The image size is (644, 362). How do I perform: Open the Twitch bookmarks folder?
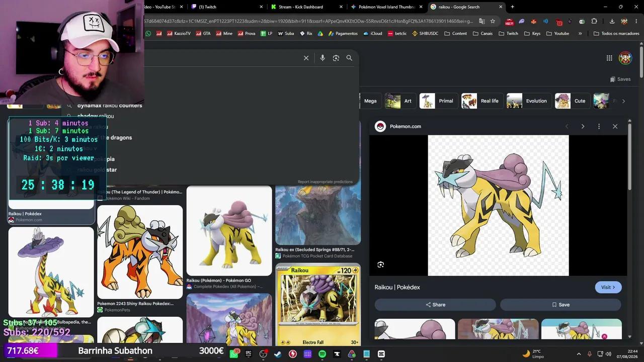(x=508, y=34)
